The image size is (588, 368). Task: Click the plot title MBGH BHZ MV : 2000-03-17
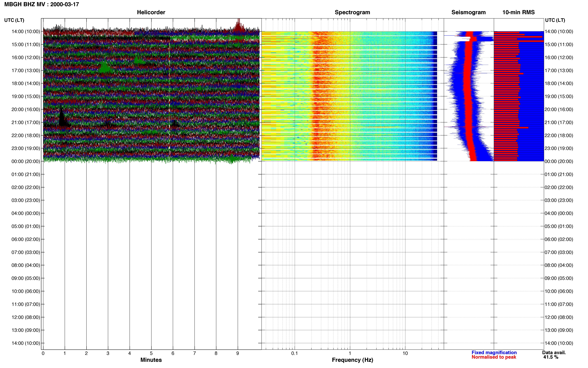click(42, 4)
